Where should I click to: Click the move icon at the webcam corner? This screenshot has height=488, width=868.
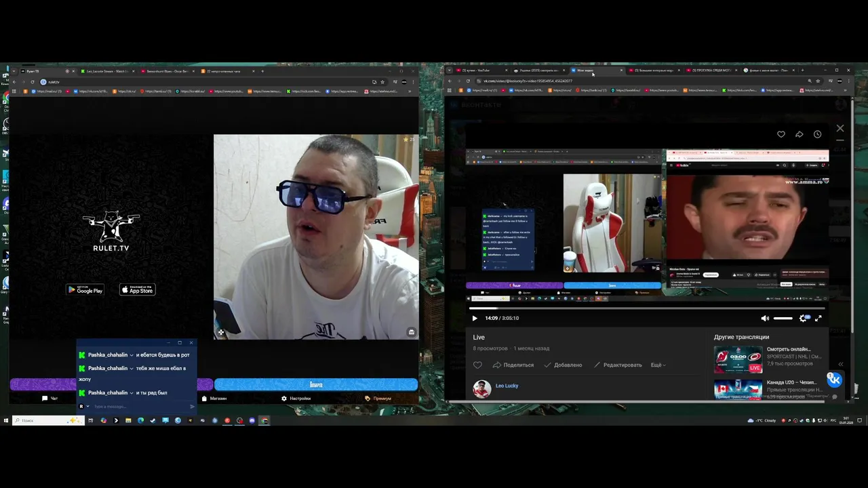[220, 332]
